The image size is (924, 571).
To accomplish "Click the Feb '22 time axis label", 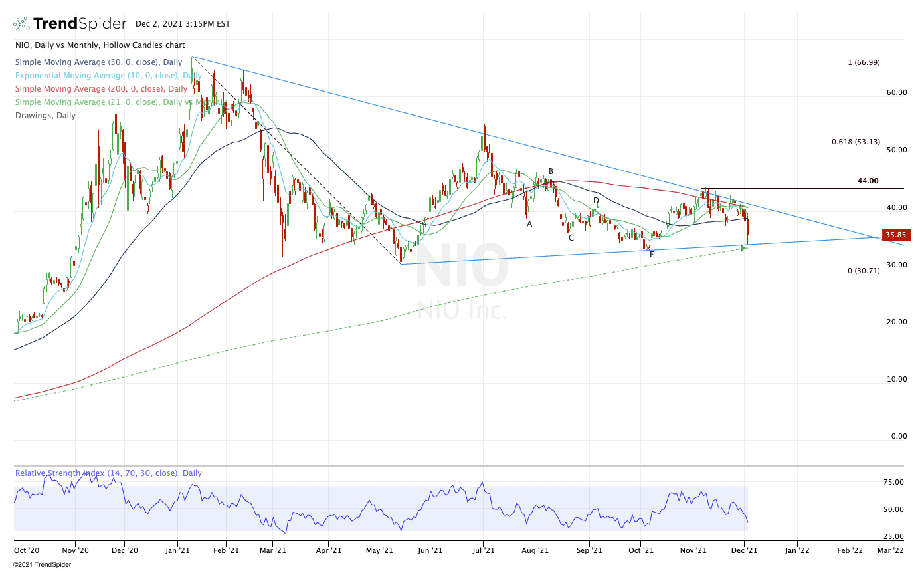I will (850, 550).
